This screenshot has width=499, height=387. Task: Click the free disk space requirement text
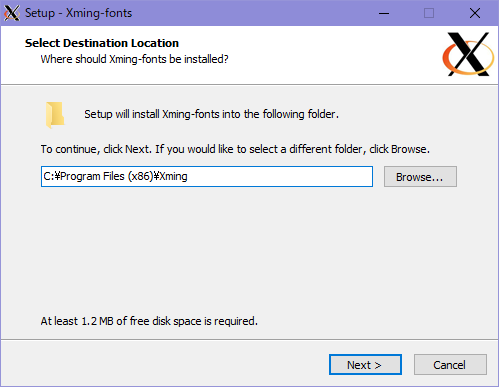tap(149, 321)
